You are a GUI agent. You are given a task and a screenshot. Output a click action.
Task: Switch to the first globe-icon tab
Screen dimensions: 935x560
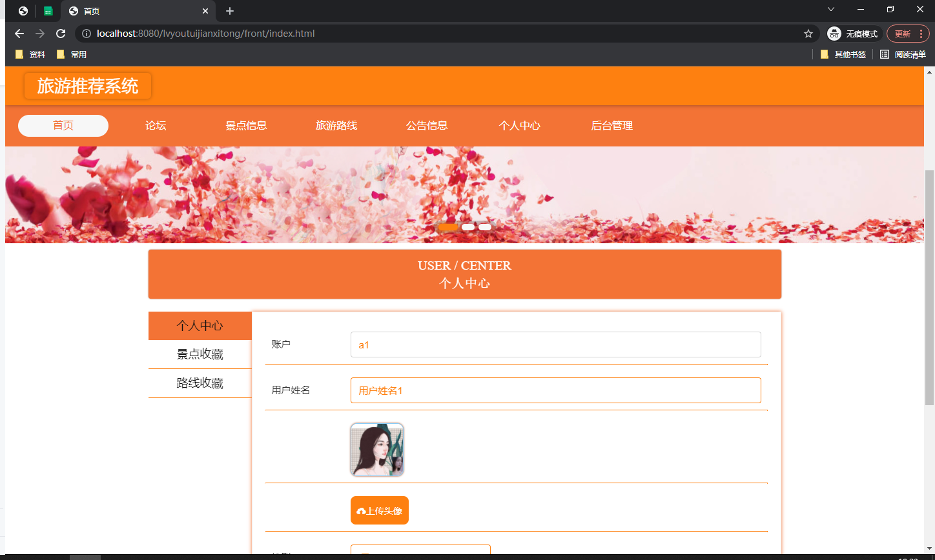23,11
